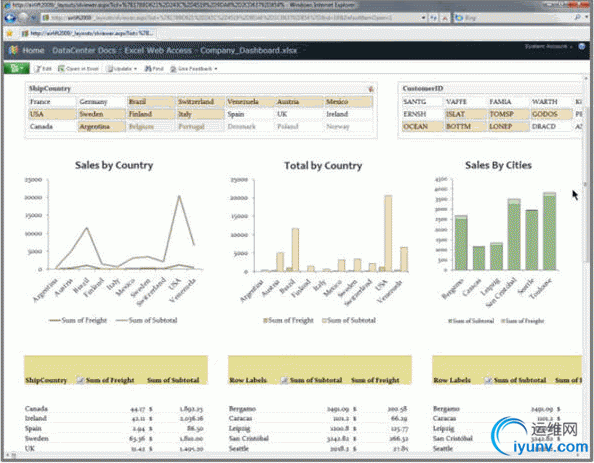Toggle Switzerland slicer item
The height and width of the screenshot is (463, 594).
click(x=200, y=102)
